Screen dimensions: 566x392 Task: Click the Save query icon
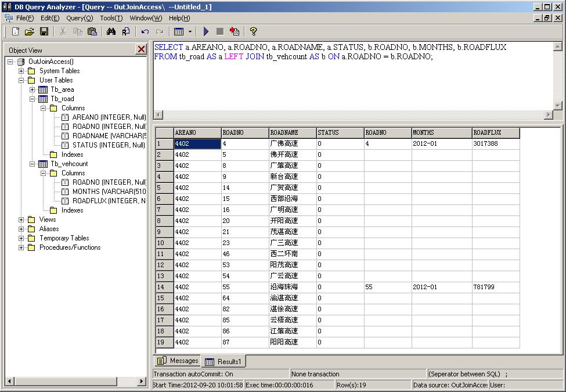44,31
